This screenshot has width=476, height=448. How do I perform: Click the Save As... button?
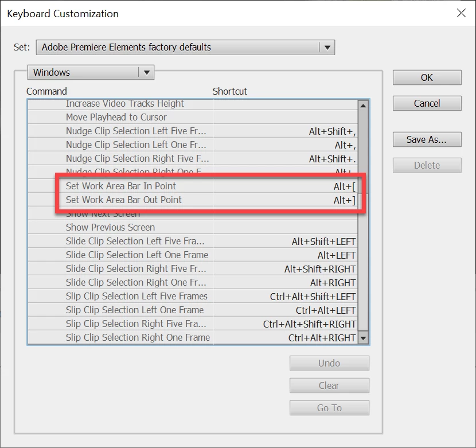427,139
